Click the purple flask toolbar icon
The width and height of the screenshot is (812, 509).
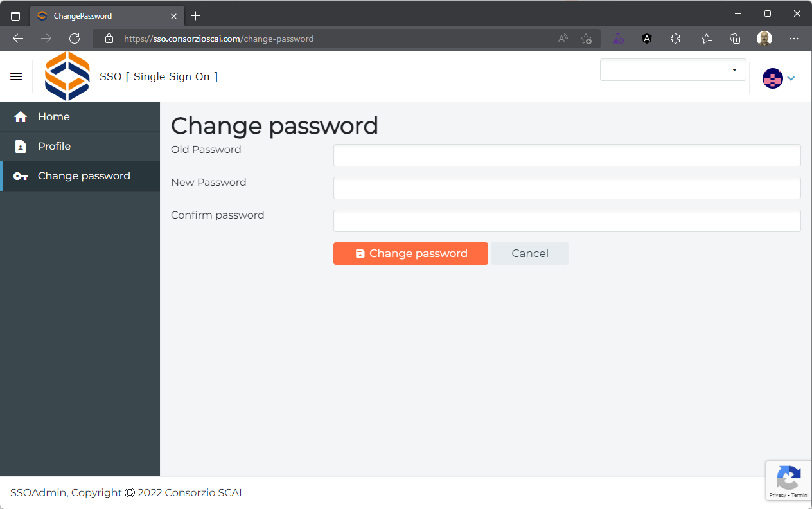(x=619, y=39)
